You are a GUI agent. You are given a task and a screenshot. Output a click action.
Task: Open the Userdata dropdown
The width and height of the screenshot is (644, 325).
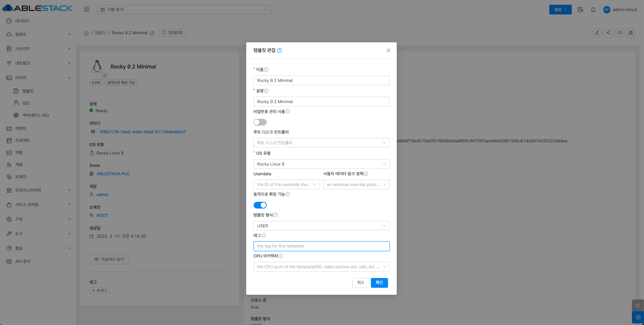tap(287, 184)
